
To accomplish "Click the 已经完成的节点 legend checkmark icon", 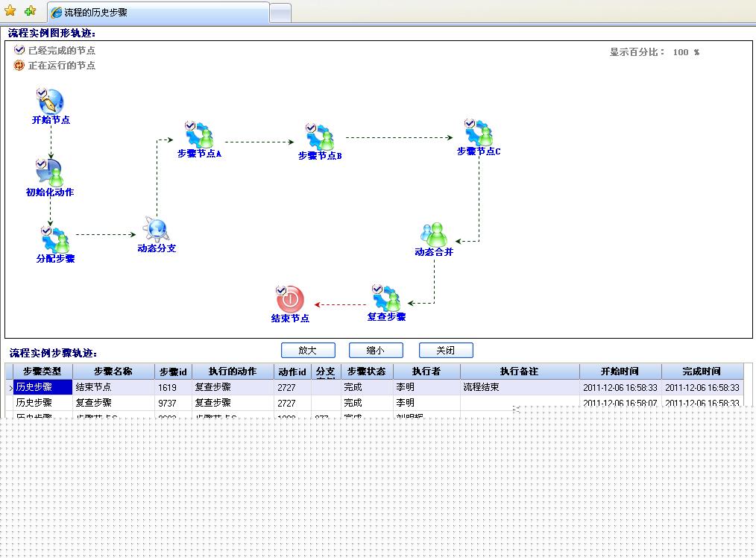I will pos(19,50).
